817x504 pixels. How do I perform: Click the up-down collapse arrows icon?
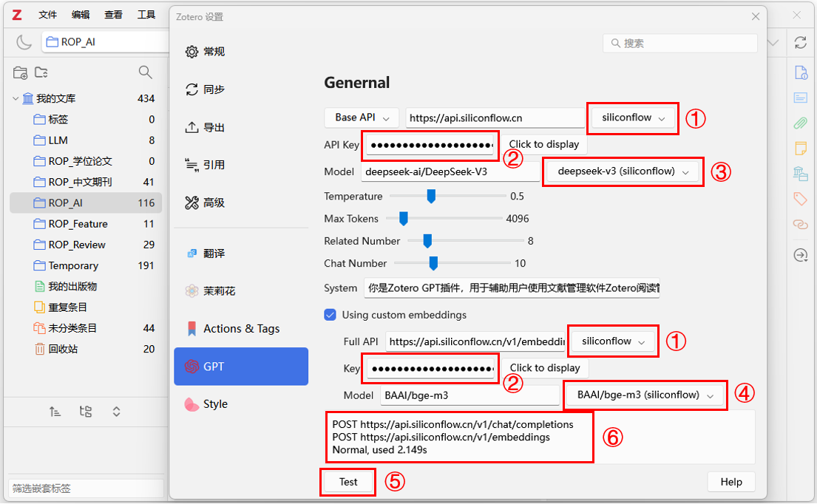point(116,412)
